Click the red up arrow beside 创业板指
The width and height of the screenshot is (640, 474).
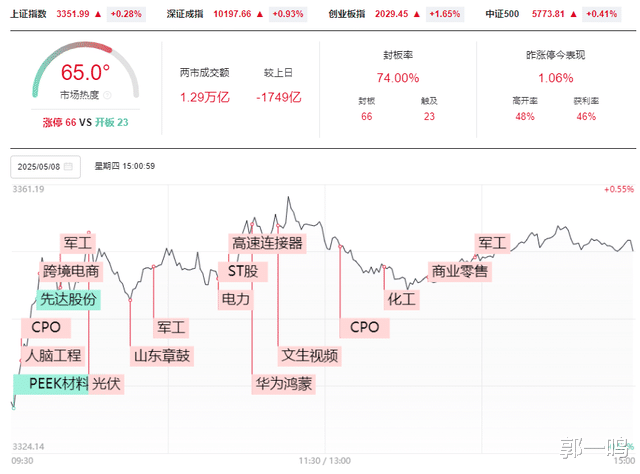(x=416, y=14)
